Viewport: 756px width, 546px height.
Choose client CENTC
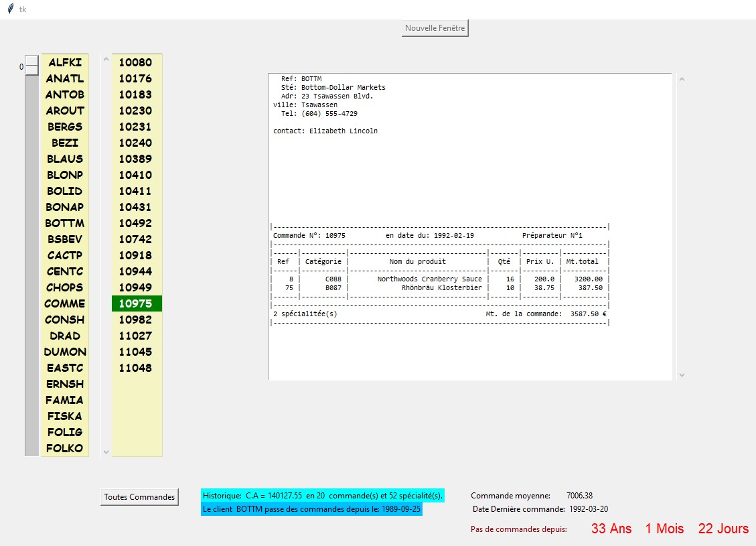65,271
